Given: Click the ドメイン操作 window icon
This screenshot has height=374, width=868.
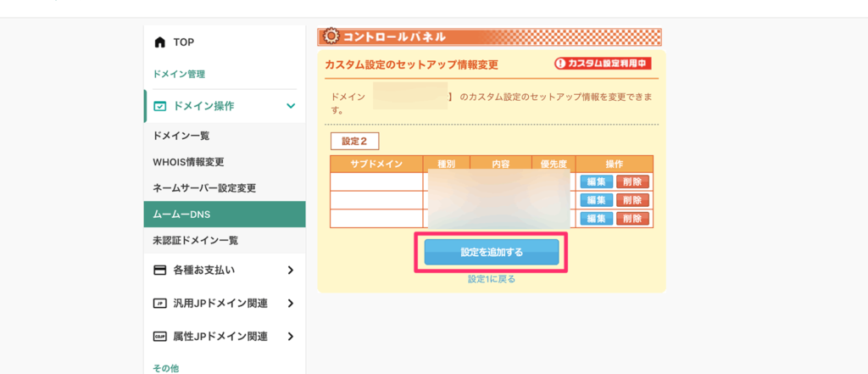Looking at the screenshot, I should 160,106.
